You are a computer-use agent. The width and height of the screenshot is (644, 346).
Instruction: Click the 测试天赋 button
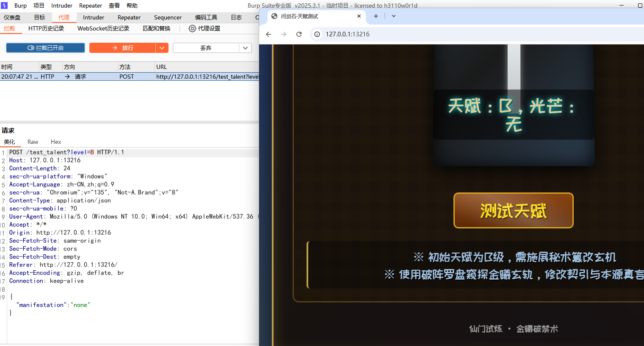coord(513,211)
